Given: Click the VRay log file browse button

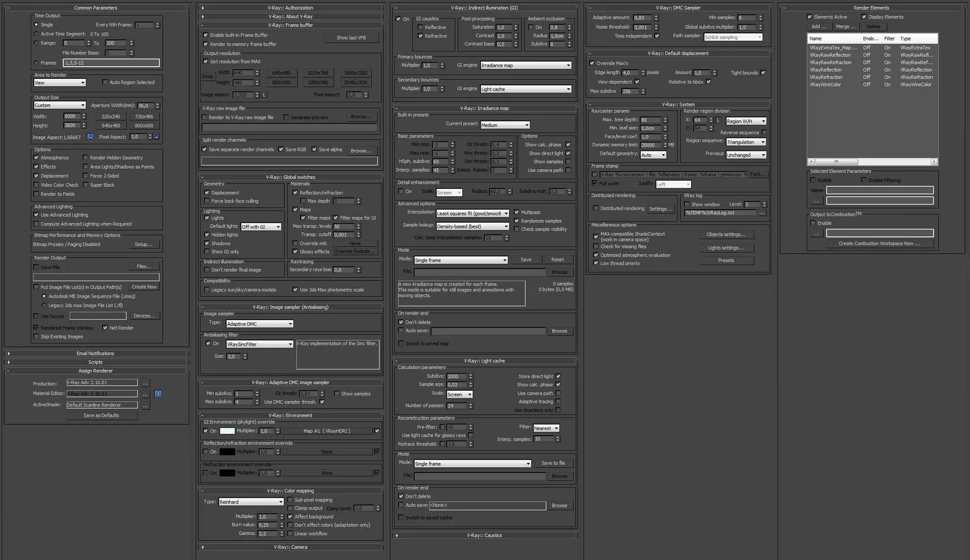Looking at the screenshot, I should (x=762, y=213).
